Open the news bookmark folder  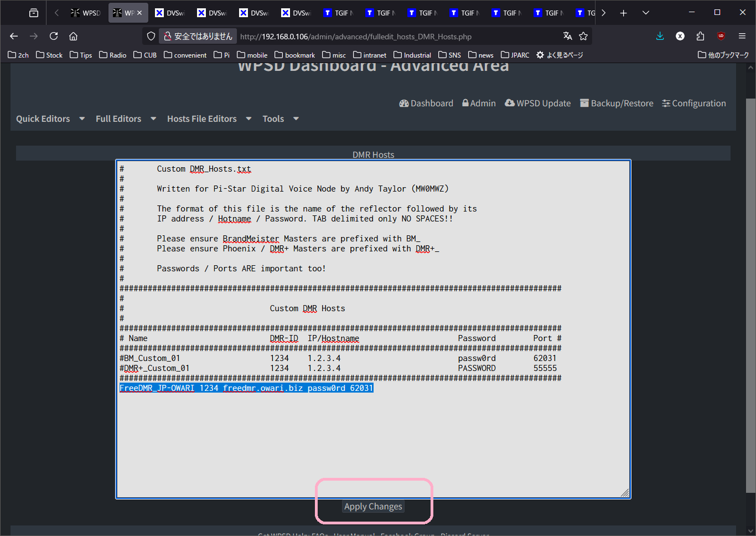coord(481,55)
